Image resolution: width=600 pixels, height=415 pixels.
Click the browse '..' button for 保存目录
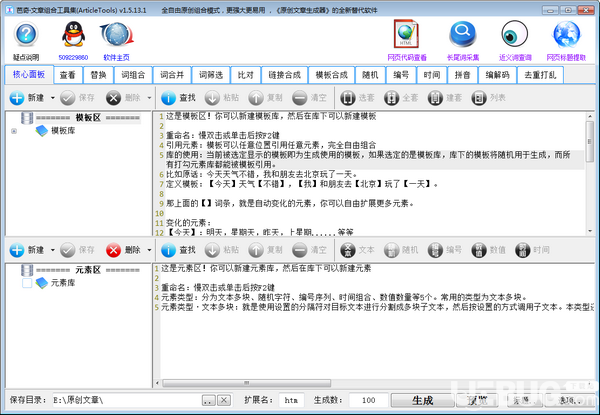[x=209, y=400]
